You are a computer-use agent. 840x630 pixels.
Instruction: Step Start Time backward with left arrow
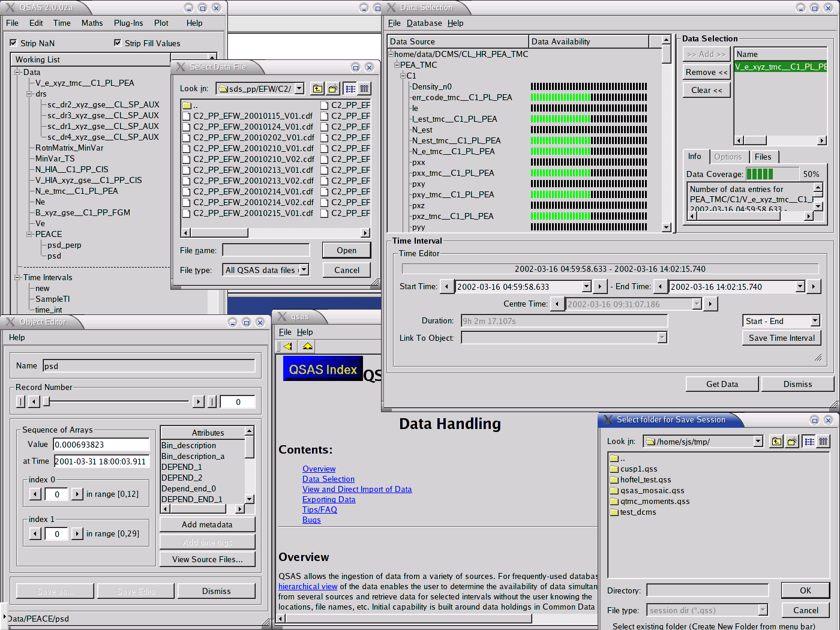446,287
